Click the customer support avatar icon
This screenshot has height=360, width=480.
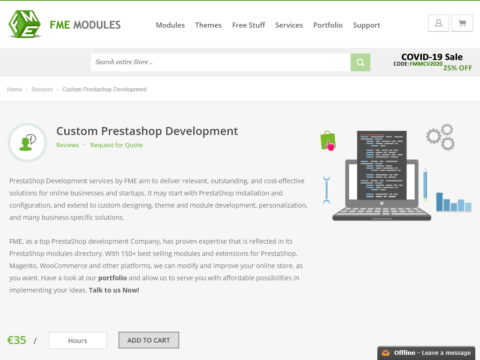[x=27, y=143]
